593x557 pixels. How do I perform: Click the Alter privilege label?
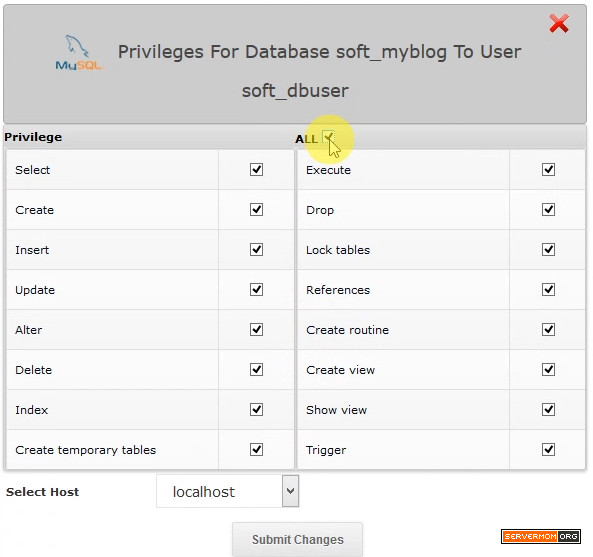point(29,330)
